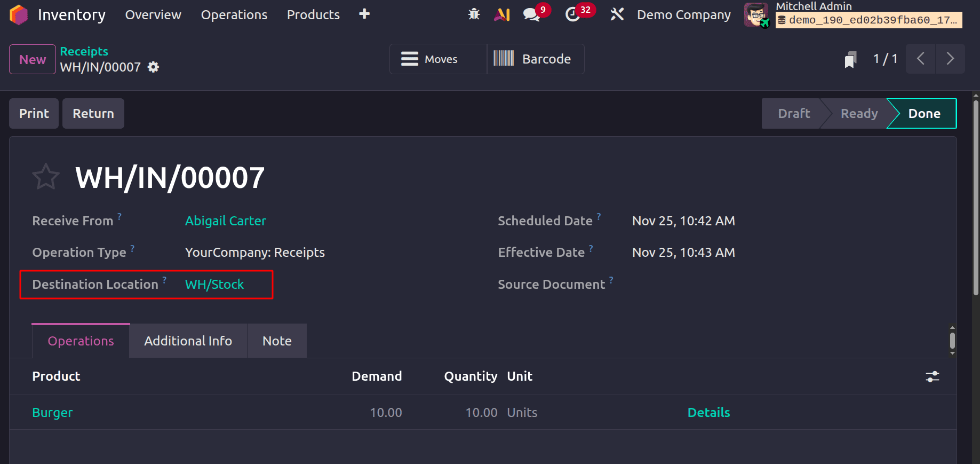
Task: Click the page vertical scrollbar
Action: tap(976, 198)
